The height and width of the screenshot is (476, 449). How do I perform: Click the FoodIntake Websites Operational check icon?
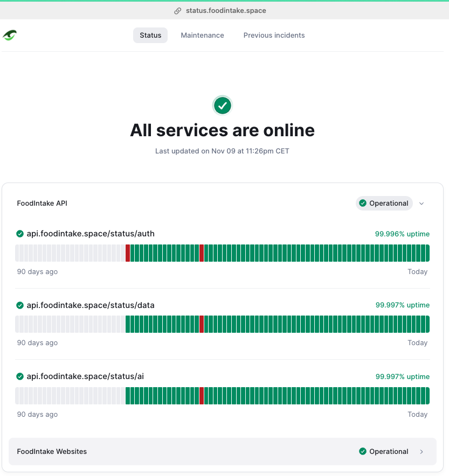click(363, 452)
